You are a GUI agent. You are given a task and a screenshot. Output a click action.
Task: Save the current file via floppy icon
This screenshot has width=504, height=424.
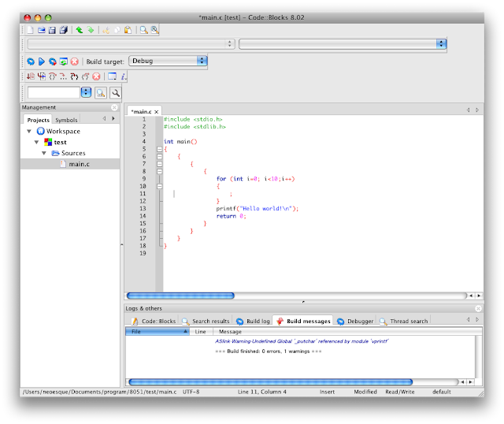52,30
